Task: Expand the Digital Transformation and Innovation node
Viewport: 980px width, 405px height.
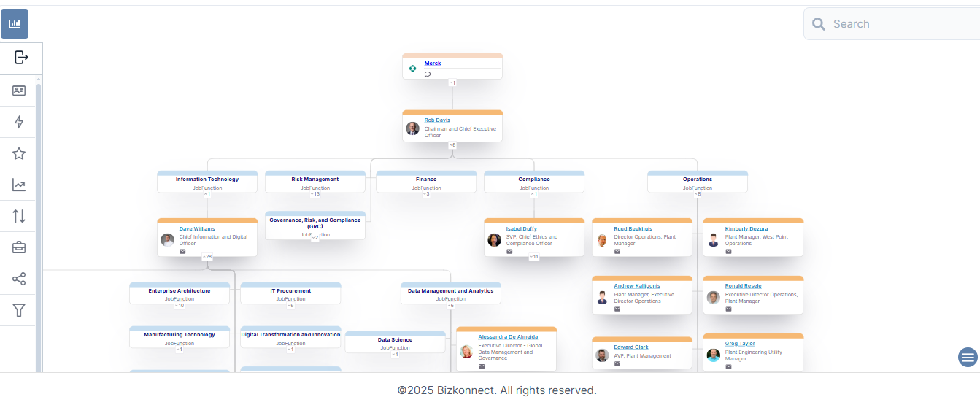Action: point(290,350)
